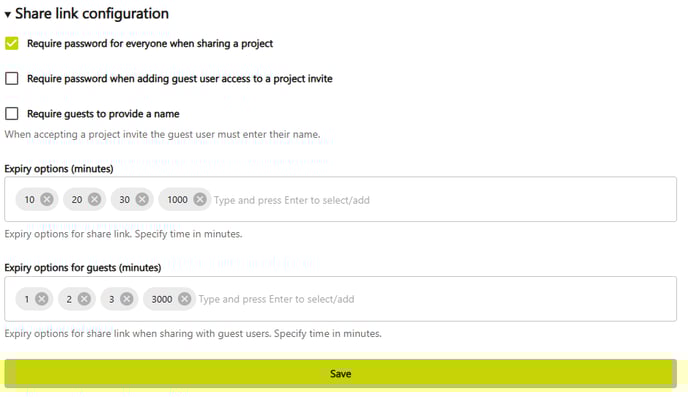The height and width of the screenshot is (397, 688).
Task: Select the 20 expiry chip
Action: pos(77,200)
